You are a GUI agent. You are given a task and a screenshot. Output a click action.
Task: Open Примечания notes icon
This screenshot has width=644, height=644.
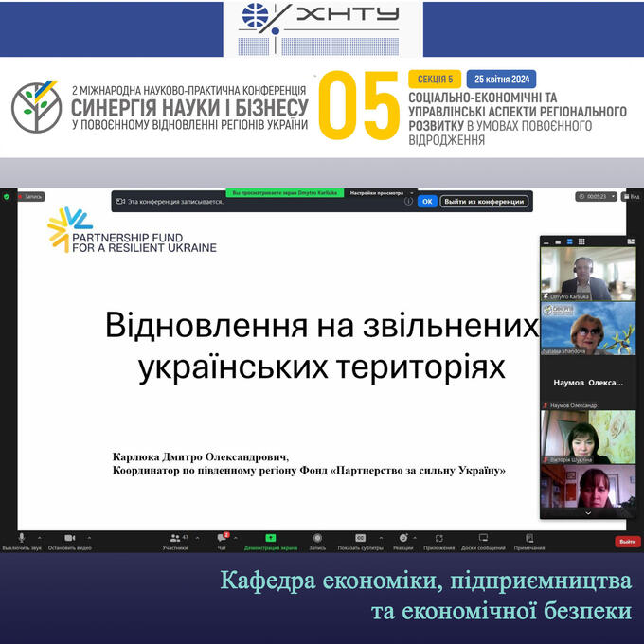click(529, 538)
